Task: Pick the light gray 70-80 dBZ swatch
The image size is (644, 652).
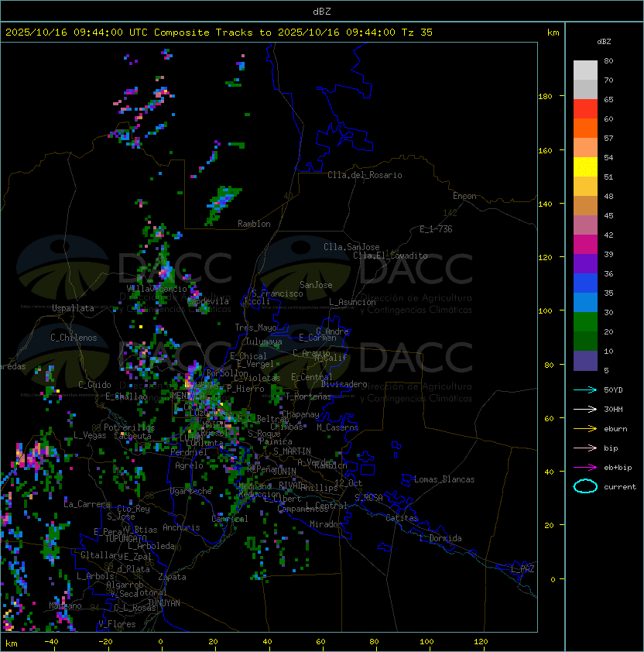Action: tap(585, 70)
